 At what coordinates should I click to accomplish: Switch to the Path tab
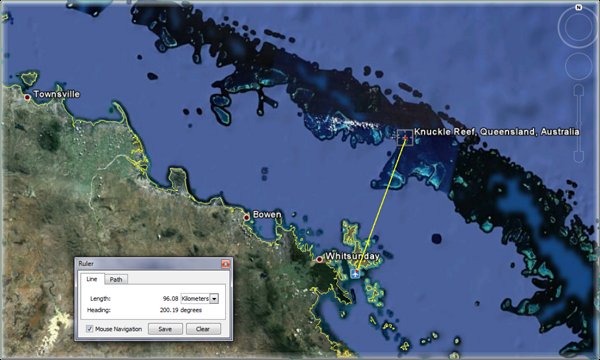[x=116, y=279]
